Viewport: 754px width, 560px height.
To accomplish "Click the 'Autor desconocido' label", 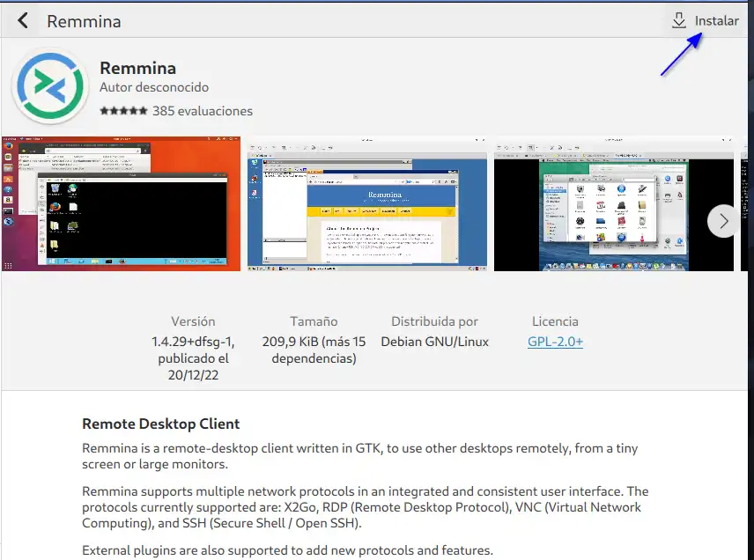I will (154, 87).
